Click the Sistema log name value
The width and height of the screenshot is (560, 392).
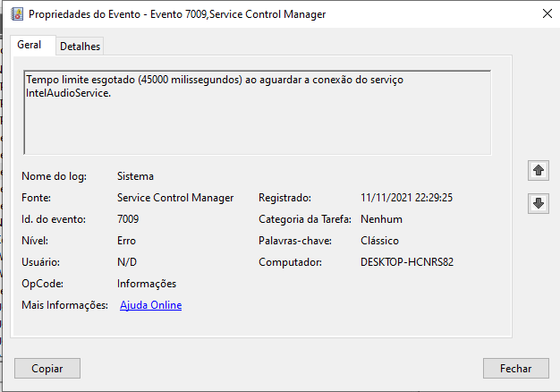coord(135,176)
